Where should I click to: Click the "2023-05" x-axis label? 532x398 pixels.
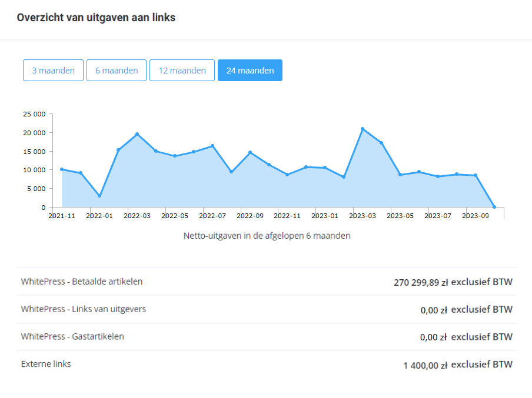click(x=400, y=216)
